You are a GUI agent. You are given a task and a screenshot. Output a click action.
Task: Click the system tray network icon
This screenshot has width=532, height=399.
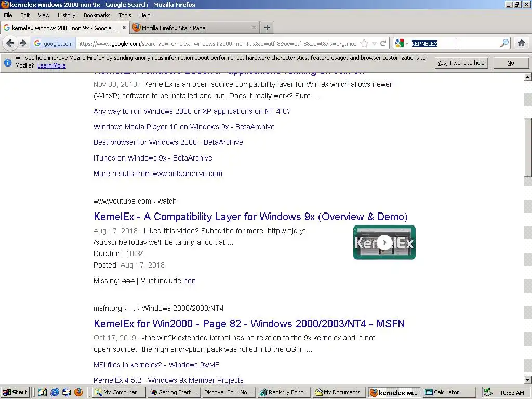[x=488, y=392]
